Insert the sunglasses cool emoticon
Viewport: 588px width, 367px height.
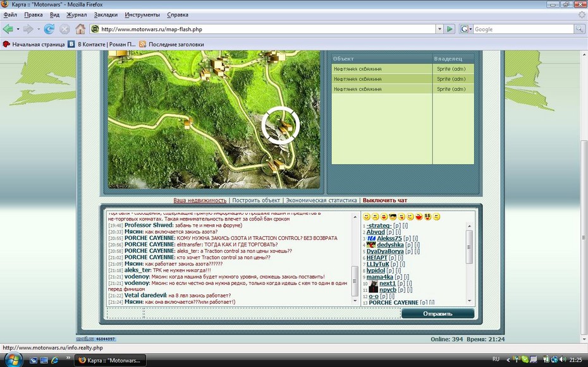[393, 217]
